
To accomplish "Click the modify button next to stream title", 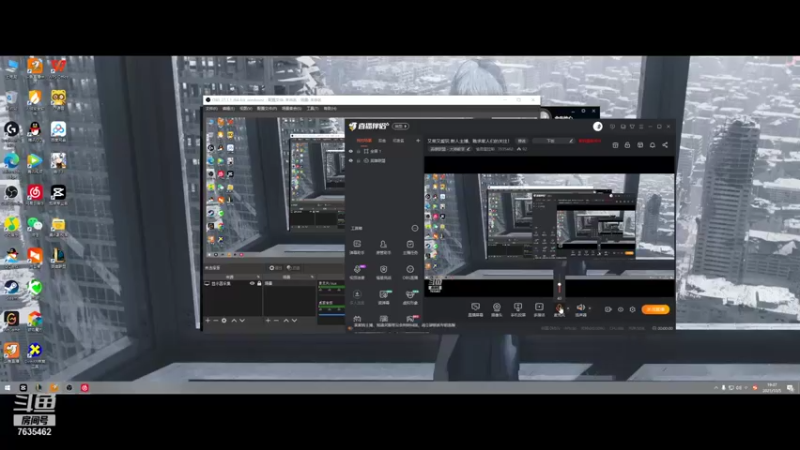I will tap(521, 141).
